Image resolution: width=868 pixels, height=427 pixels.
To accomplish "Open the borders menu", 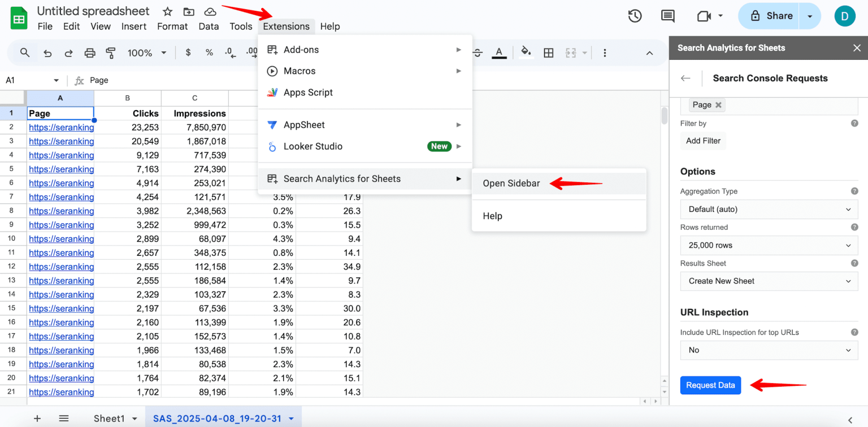I will point(548,53).
